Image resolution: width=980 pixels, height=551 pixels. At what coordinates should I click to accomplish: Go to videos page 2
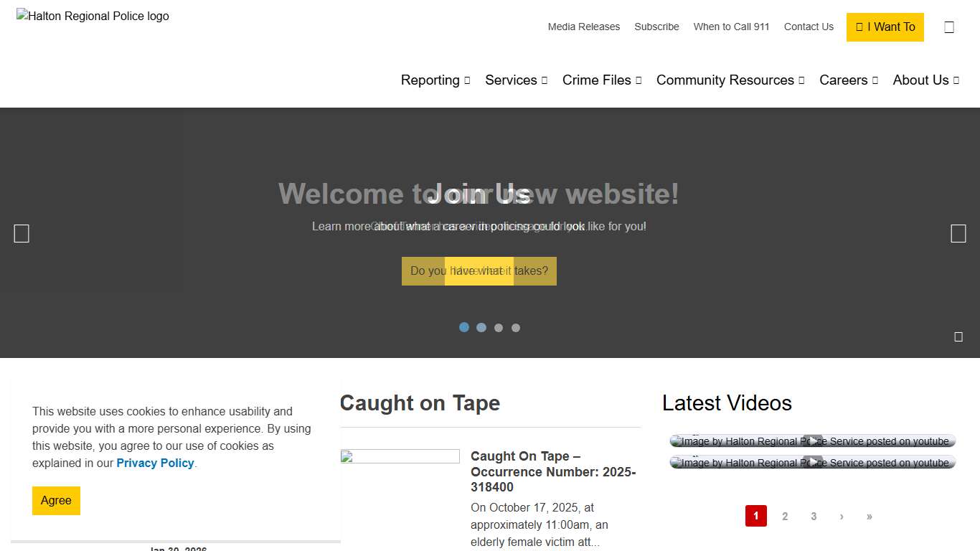pos(785,517)
